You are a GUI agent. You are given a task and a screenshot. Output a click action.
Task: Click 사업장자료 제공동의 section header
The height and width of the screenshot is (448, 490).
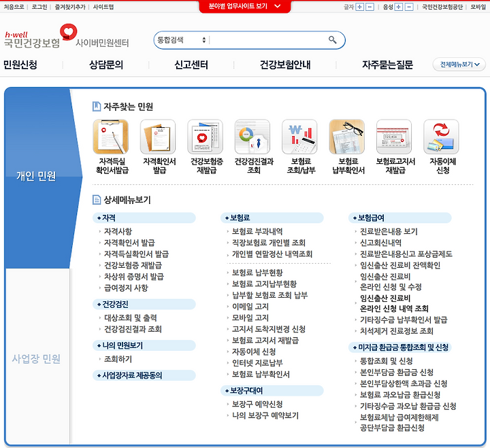tap(144, 375)
